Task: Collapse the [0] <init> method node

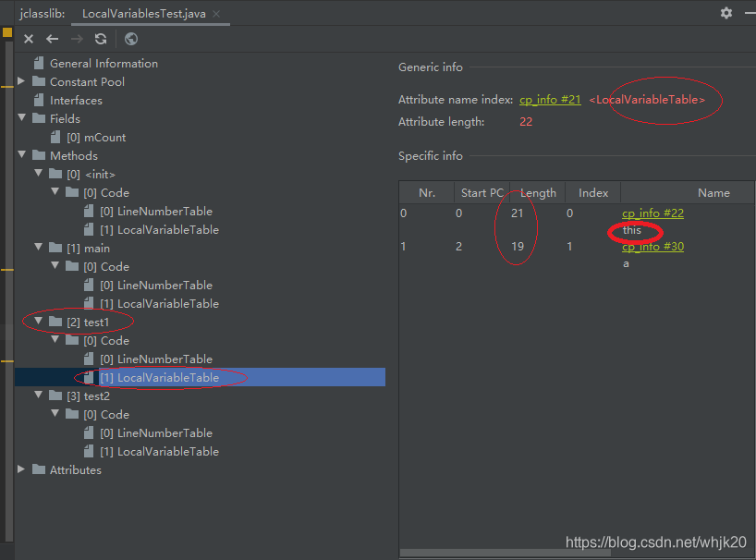Action: [x=39, y=173]
